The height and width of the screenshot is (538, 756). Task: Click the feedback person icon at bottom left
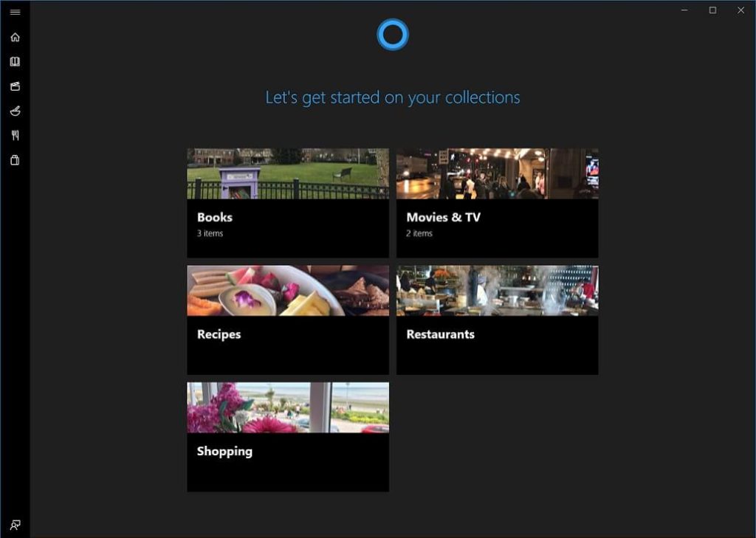14,525
